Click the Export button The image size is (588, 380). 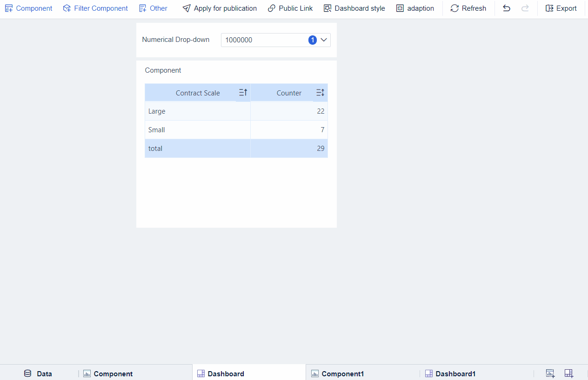click(x=561, y=8)
